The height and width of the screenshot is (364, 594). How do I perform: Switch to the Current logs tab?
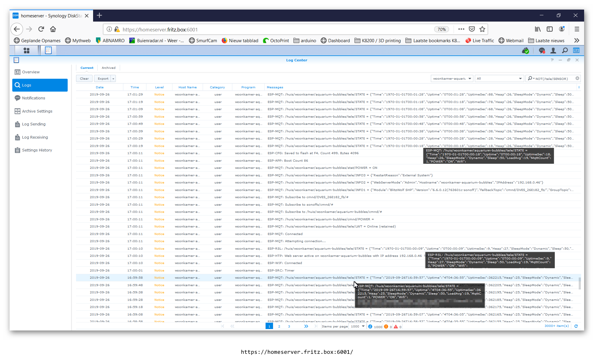(87, 68)
